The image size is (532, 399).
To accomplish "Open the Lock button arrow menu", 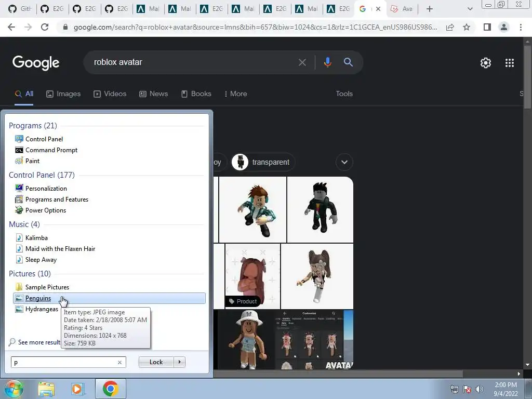I will 179,362.
